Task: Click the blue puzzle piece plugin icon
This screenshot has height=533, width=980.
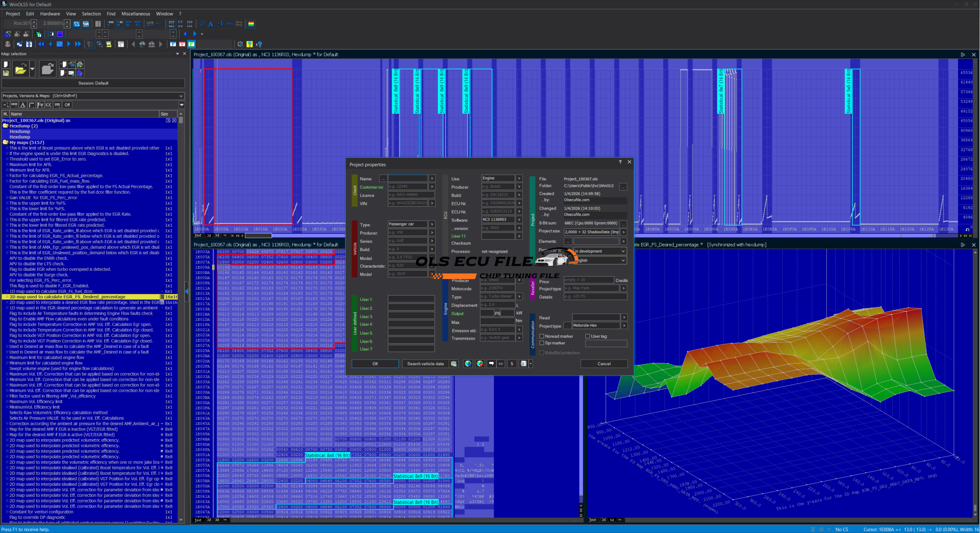Action: coord(80,73)
